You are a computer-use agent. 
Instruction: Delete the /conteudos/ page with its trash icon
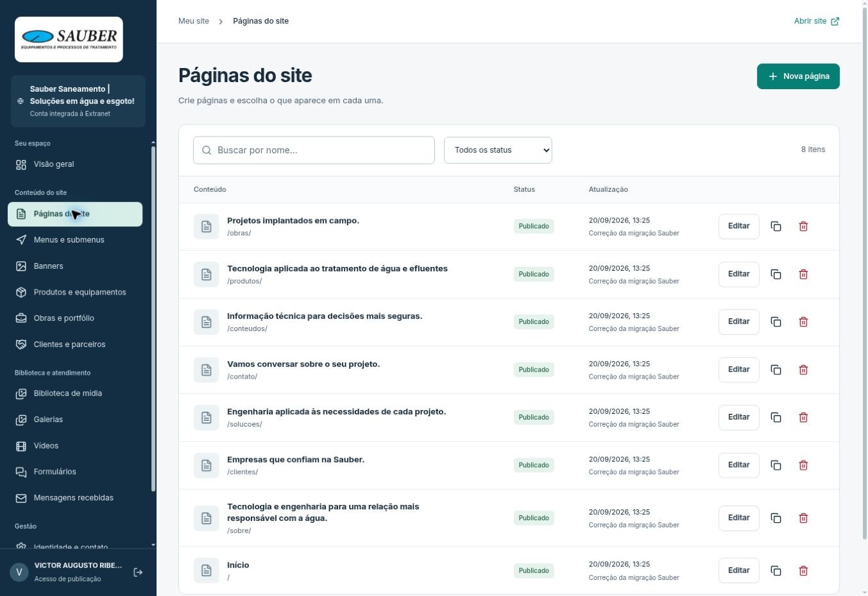[803, 322]
